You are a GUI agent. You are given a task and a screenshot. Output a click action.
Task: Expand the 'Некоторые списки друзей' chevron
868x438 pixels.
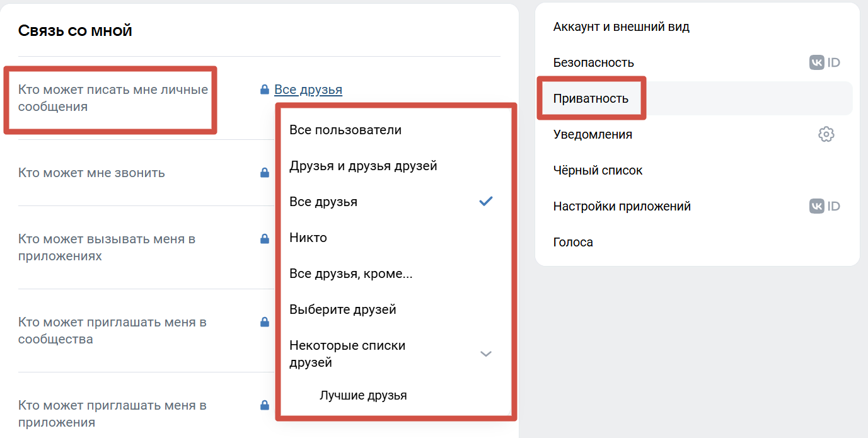[x=485, y=354]
